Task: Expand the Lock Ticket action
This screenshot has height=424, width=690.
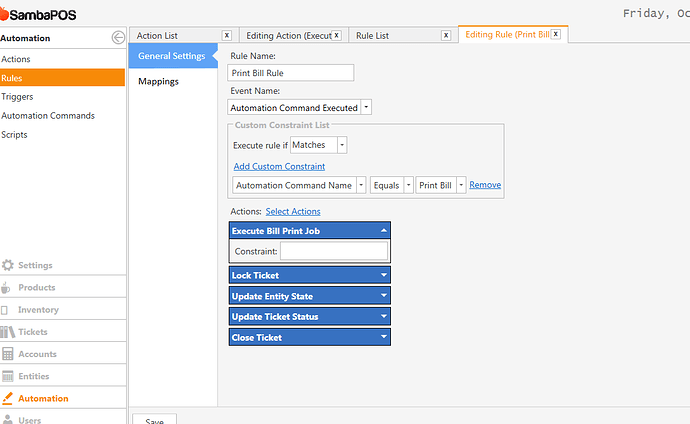Action: [x=384, y=275]
